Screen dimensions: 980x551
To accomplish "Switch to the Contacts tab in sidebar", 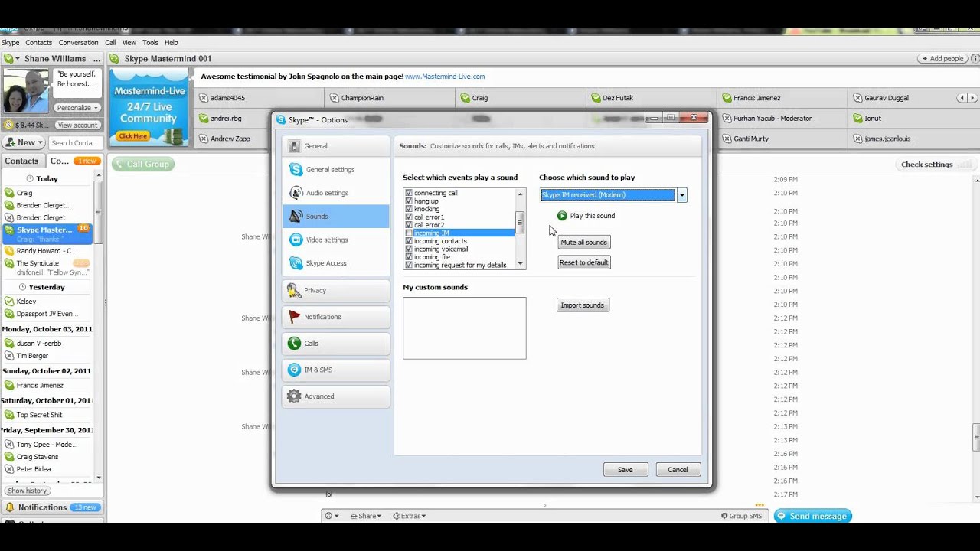I will click(21, 161).
